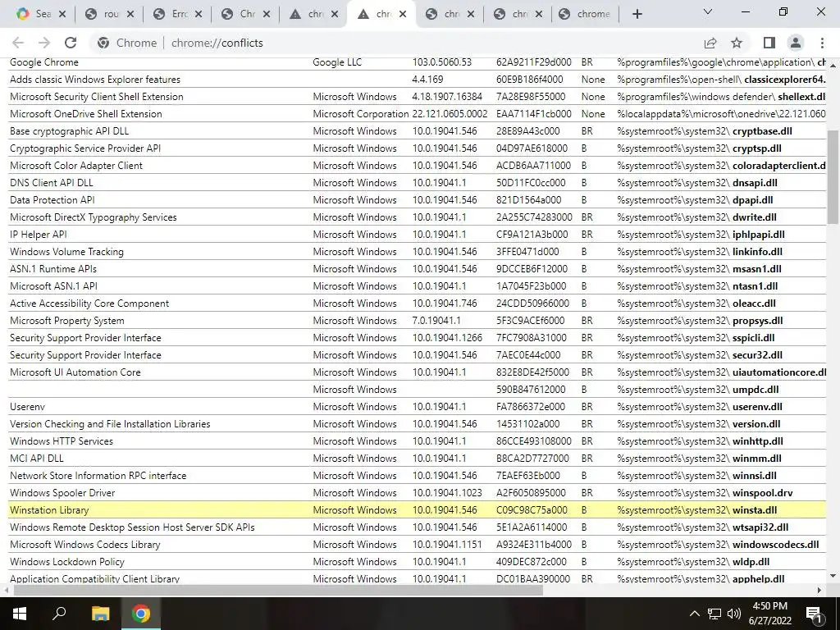The width and height of the screenshot is (840, 630).
Task: Reload the chrome://conflicts page
Action: (71, 43)
